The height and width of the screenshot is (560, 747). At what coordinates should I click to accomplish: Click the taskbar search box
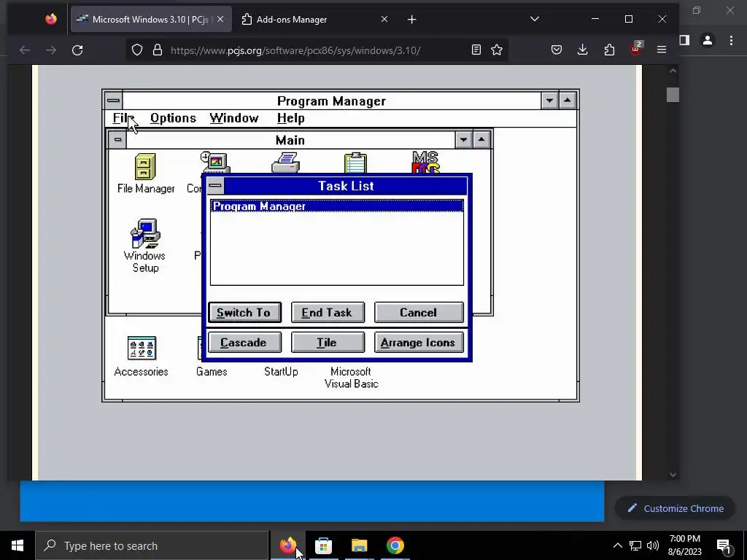pos(152,545)
